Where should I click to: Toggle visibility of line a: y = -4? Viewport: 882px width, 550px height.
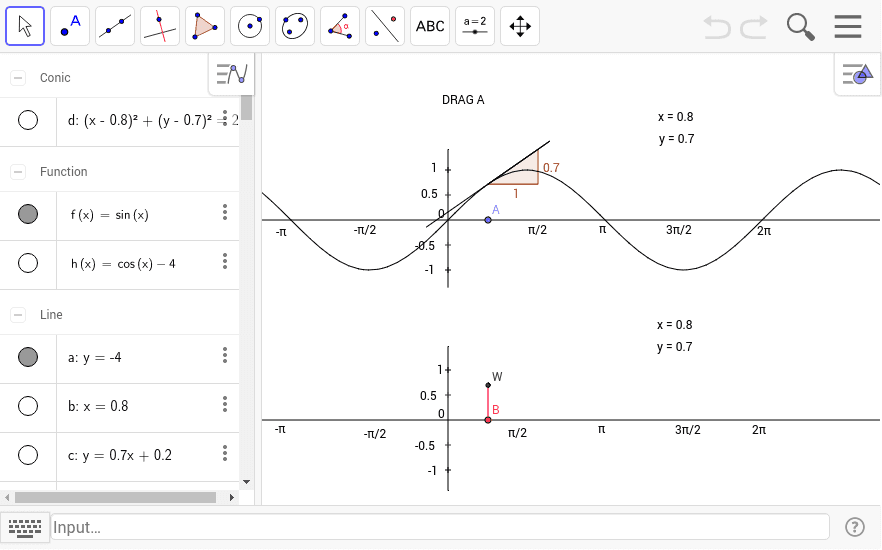[28, 357]
